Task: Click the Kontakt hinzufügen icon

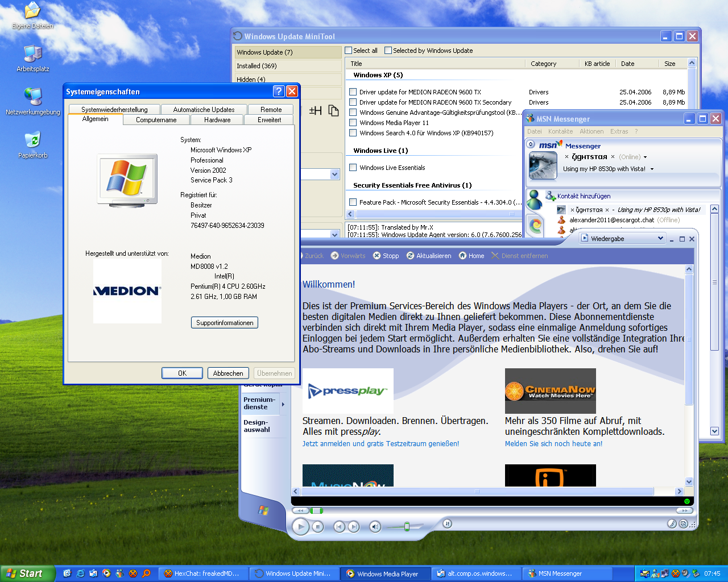Action: pos(551,196)
